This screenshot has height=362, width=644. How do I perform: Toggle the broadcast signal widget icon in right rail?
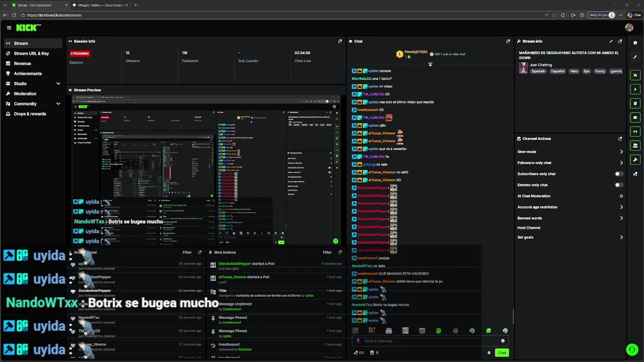635,131
